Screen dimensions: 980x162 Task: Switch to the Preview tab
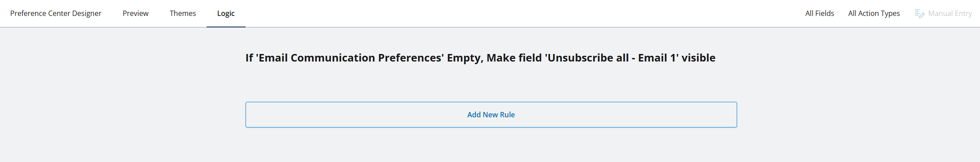135,13
